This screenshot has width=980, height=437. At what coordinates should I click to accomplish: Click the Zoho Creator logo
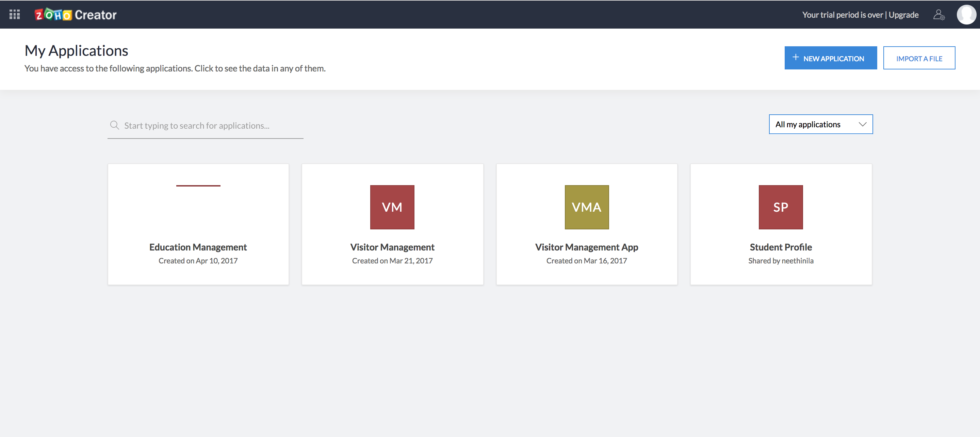click(75, 15)
